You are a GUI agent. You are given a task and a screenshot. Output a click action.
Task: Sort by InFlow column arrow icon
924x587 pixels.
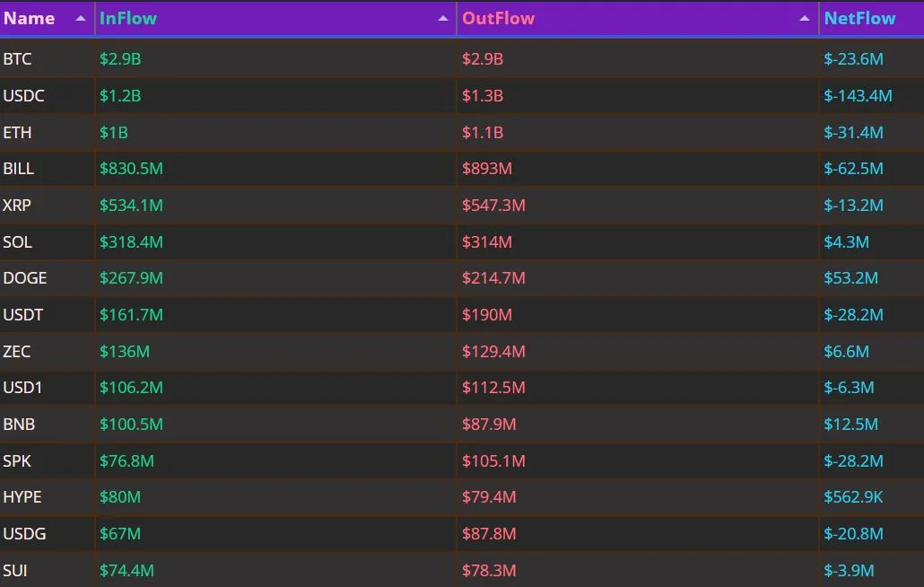(443, 19)
